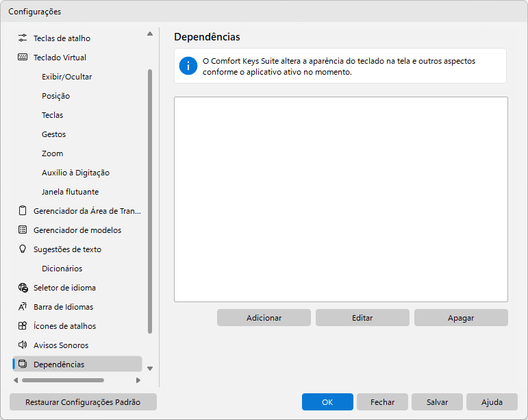The image size is (528, 420).
Task: Click the horizontal scroll left arrow
Action: pyautogui.click(x=16, y=380)
